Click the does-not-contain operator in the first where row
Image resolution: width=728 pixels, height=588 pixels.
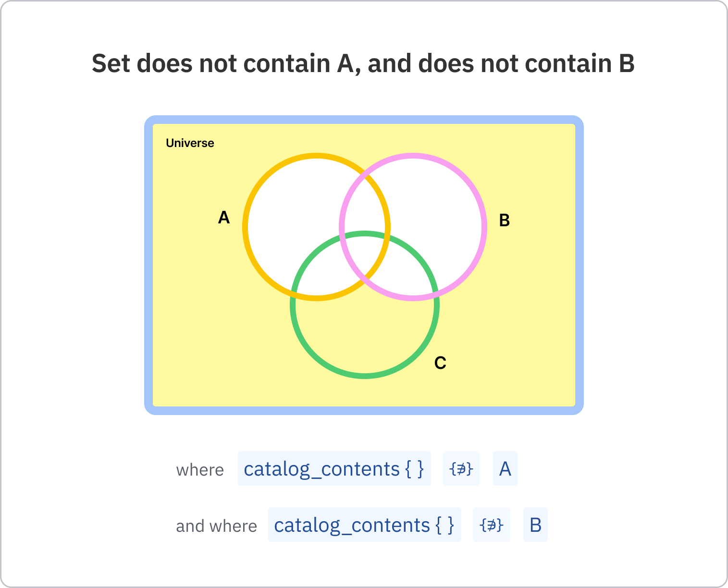tap(461, 469)
